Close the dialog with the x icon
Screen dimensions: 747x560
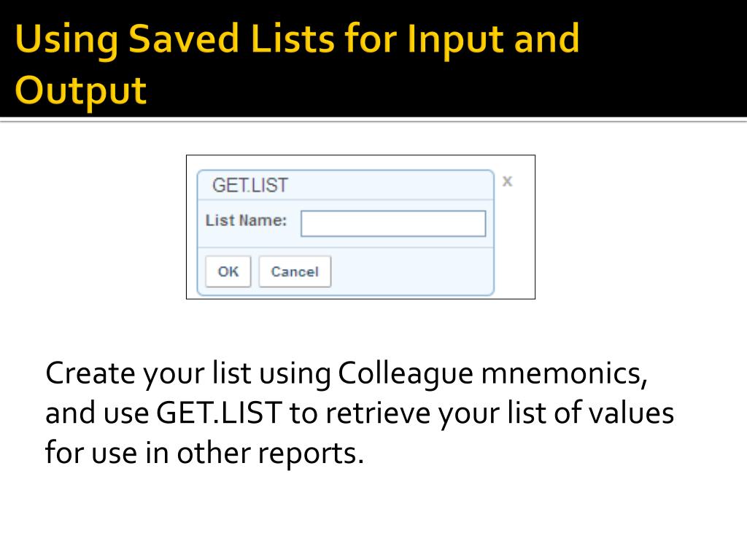coord(507,181)
